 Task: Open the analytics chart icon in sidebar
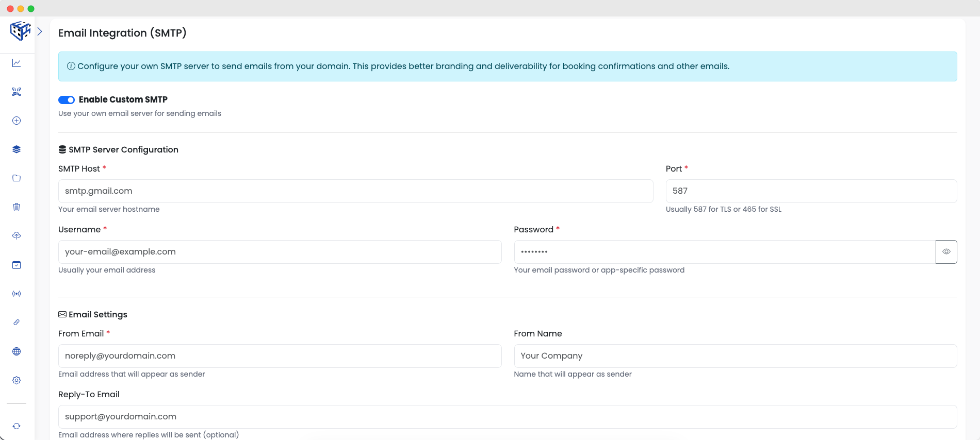pos(17,63)
